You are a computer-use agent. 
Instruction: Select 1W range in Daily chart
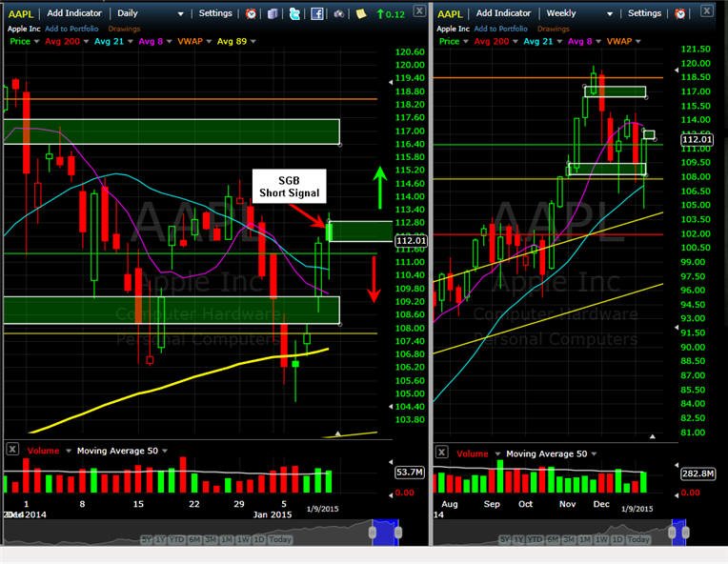[x=243, y=539]
